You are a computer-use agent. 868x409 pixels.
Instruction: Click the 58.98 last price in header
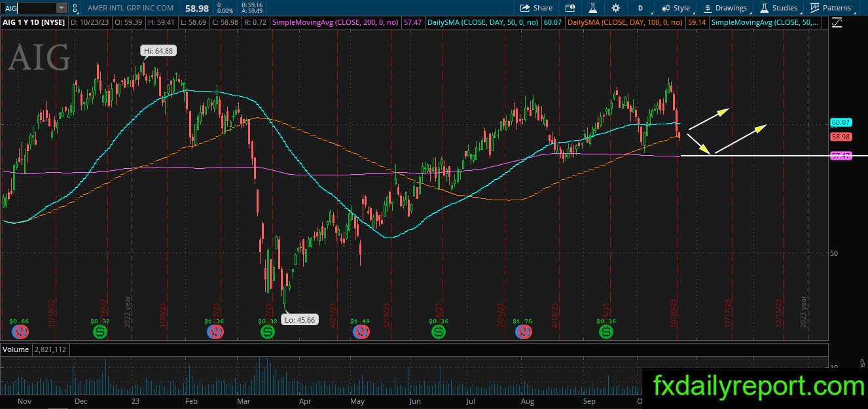tap(198, 8)
